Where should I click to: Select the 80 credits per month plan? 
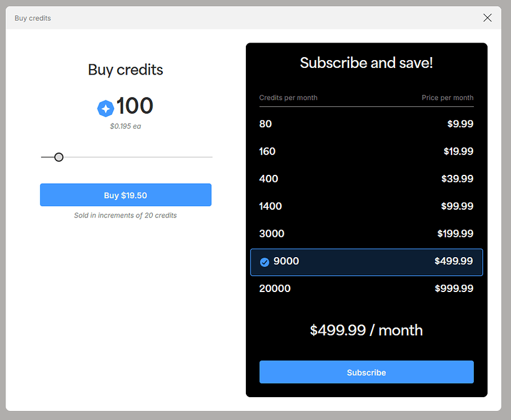[366, 124]
